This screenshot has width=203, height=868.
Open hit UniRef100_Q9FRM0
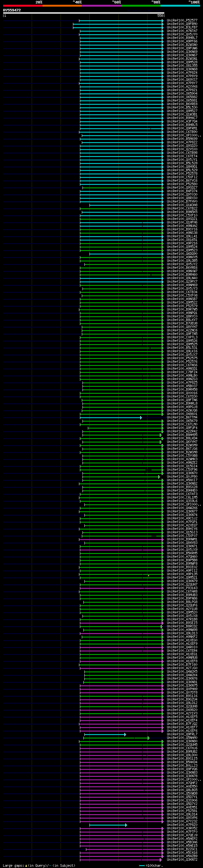(182, 24)
